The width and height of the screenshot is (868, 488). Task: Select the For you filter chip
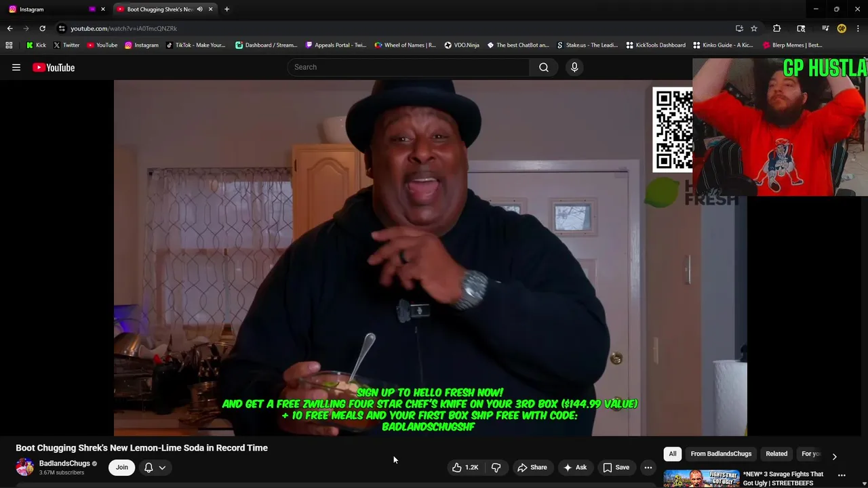[811, 453]
